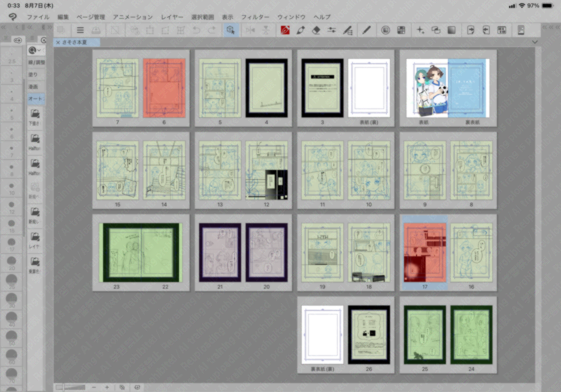Click the smartphone companion mode icon

(x=521, y=30)
